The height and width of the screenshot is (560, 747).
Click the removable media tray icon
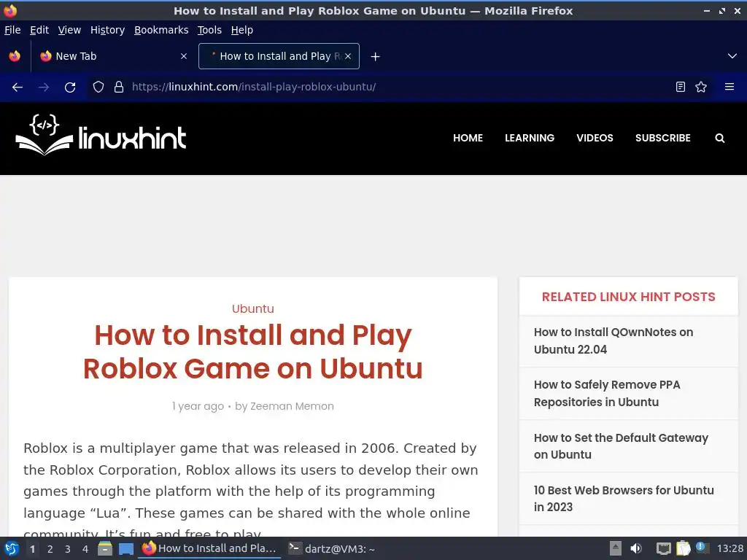click(616, 548)
